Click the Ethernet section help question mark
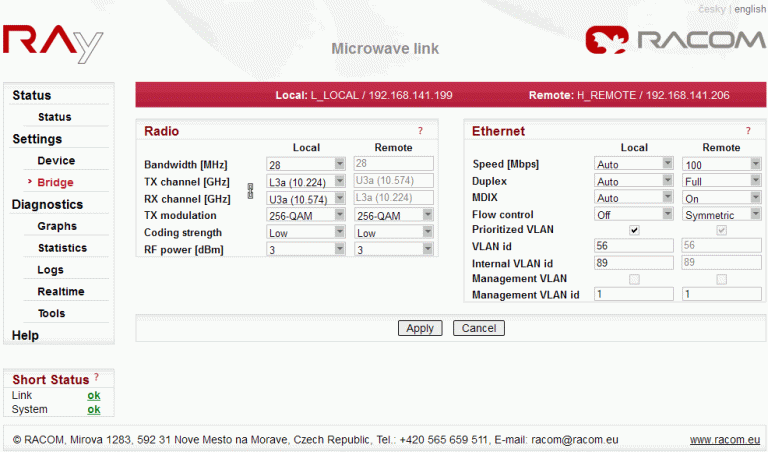The width and height of the screenshot is (768, 452). 748,131
